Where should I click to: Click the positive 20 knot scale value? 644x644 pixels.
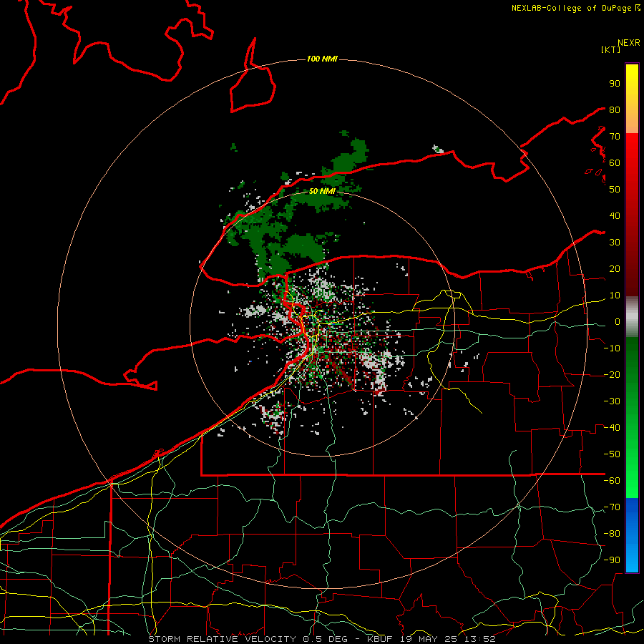pyautogui.click(x=615, y=269)
